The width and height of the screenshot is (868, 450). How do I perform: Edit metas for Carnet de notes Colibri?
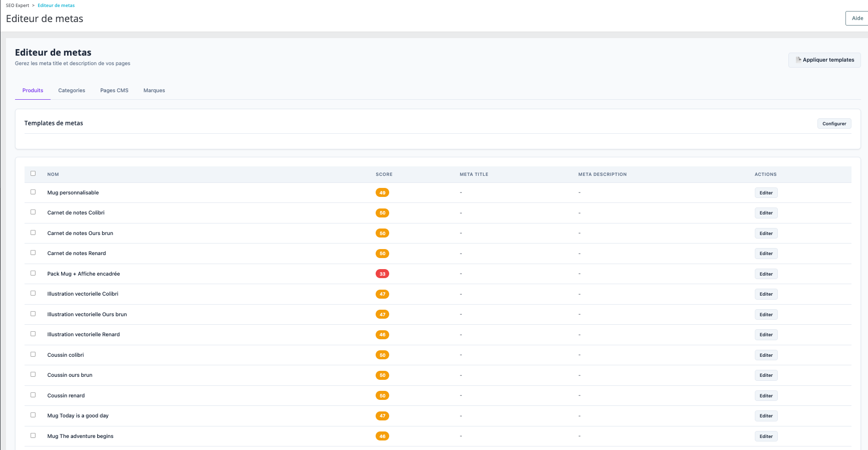[x=766, y=213]
